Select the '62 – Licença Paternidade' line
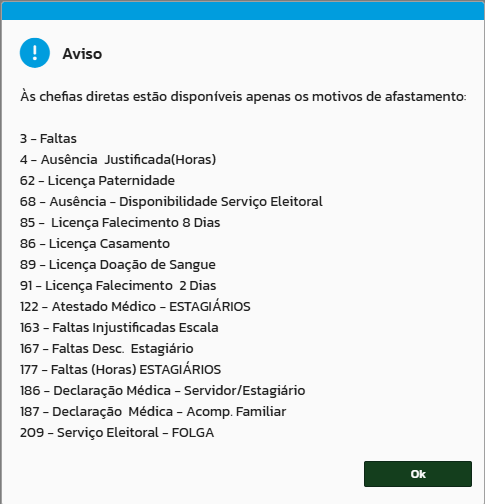 pyautogui.click(x=97, y=181)
